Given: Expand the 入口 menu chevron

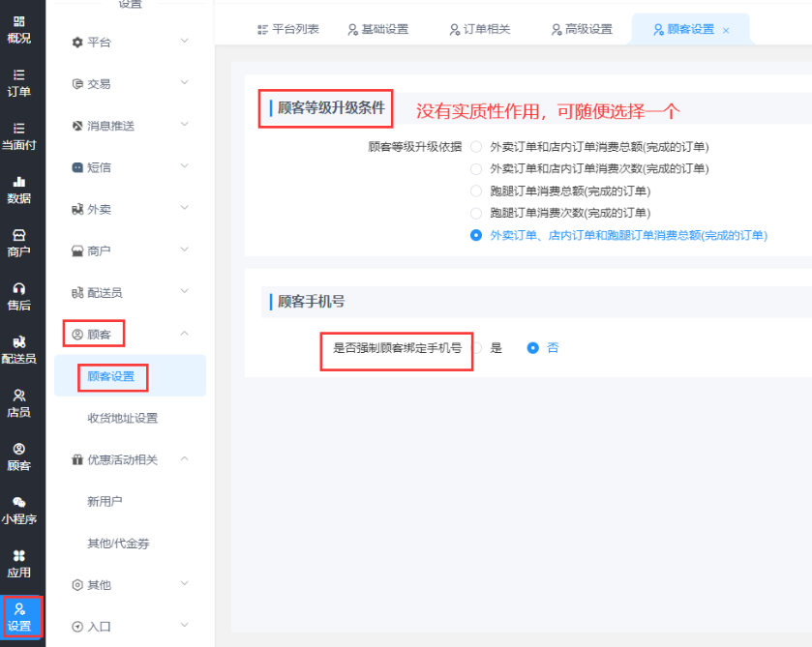Looking at the screenshot, I should pyautogui.click(x=184, y=626).
